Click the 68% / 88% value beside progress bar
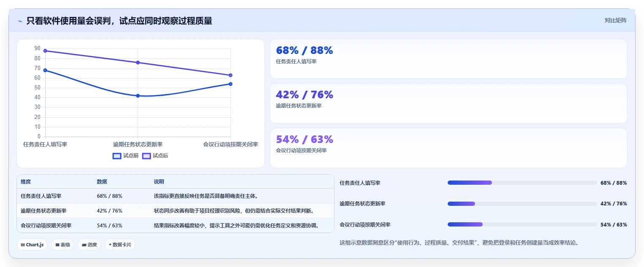Image resolution: width=644 pixels, height=267 pixels. coord(614,183)
